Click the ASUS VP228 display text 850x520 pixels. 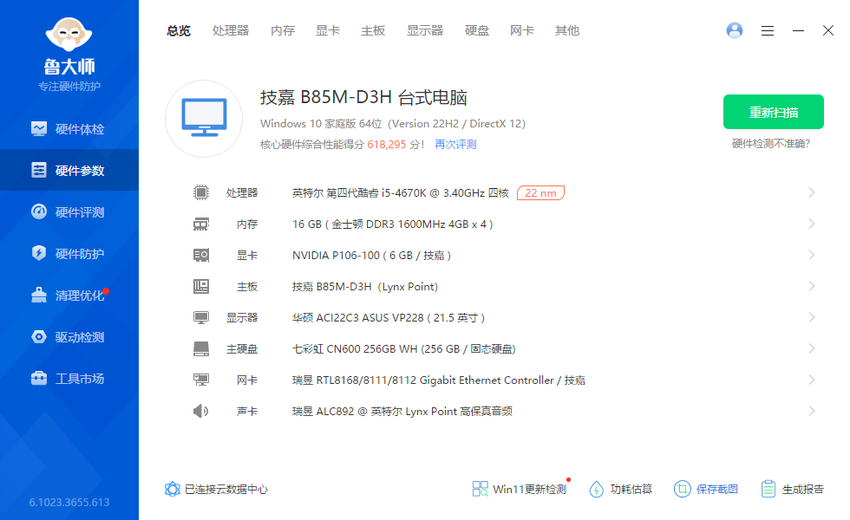pos(389,318)
